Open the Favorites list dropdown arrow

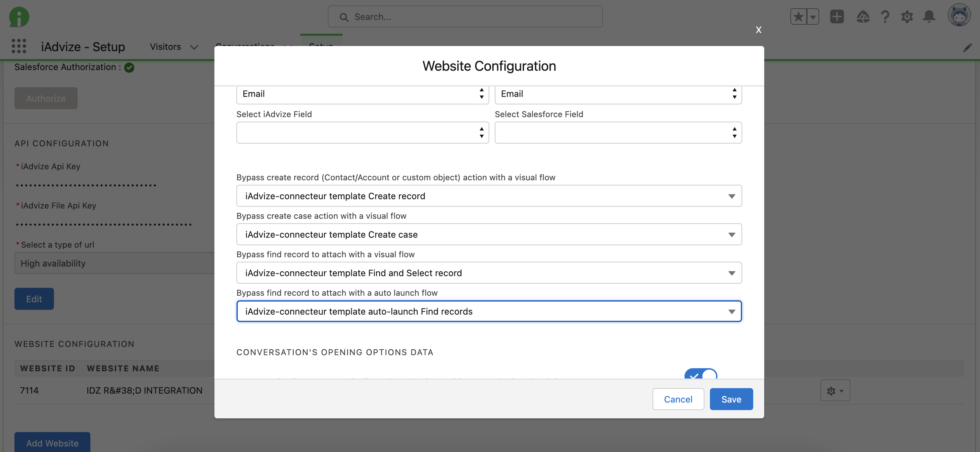coord(812,17)
